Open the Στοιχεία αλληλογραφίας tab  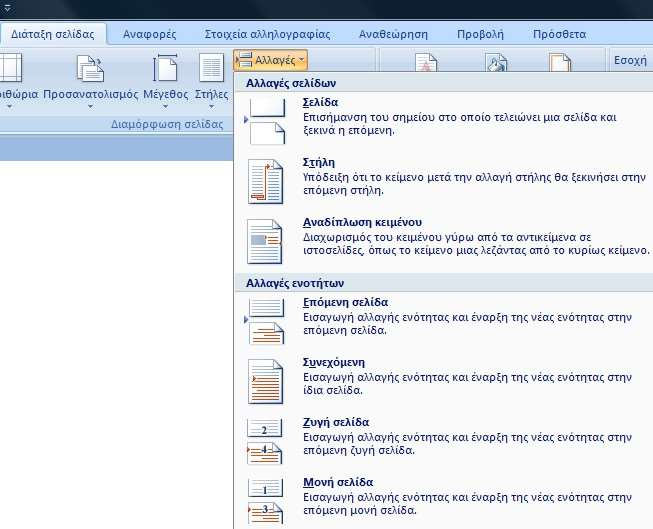pos(267,34)
